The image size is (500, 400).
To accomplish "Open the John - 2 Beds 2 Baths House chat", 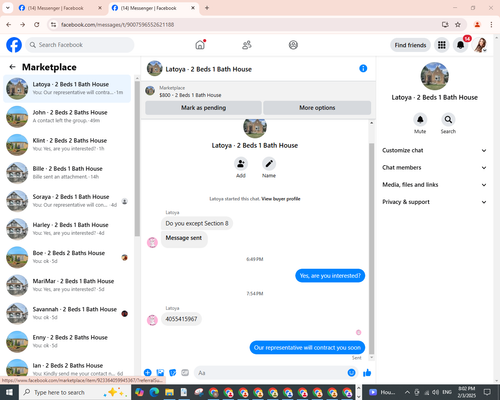I will coord(67,116).
